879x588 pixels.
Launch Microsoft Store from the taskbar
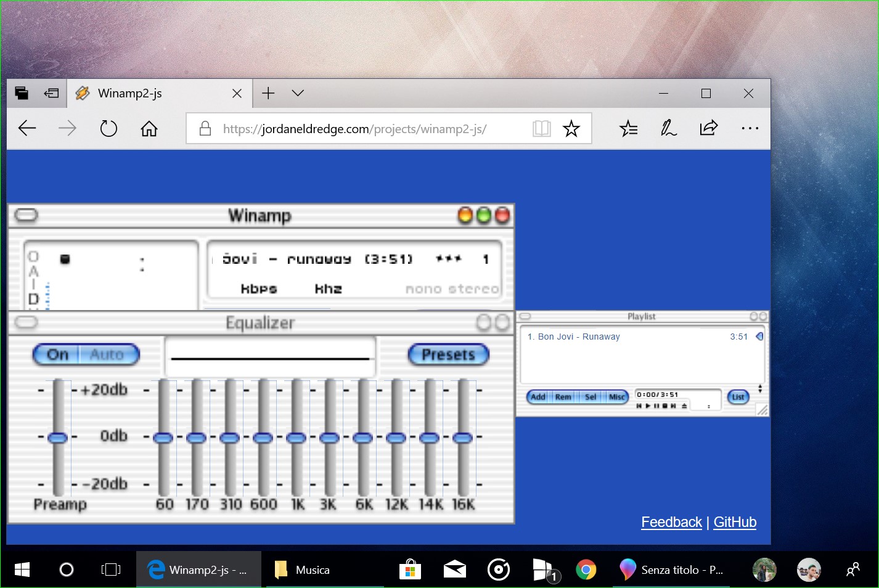(x=410, y=570)
